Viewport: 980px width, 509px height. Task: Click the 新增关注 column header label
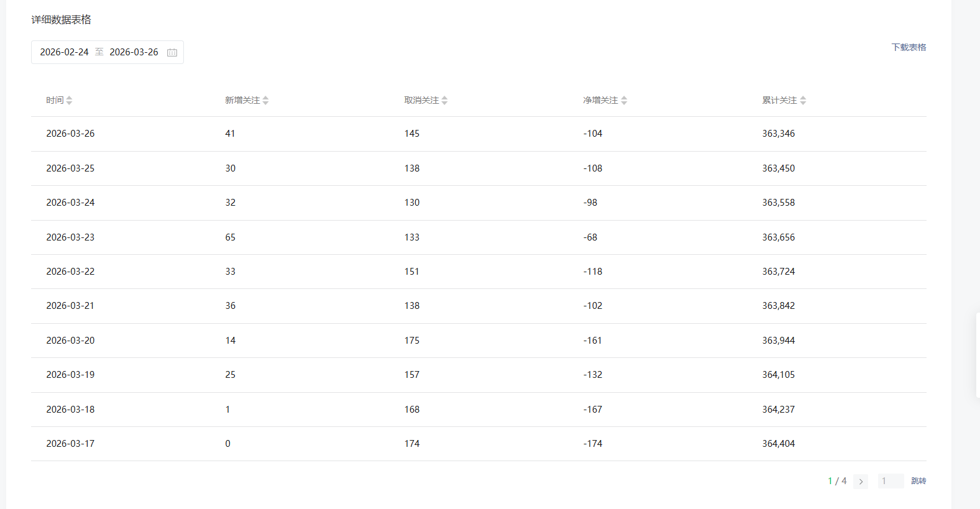[242, 100]
